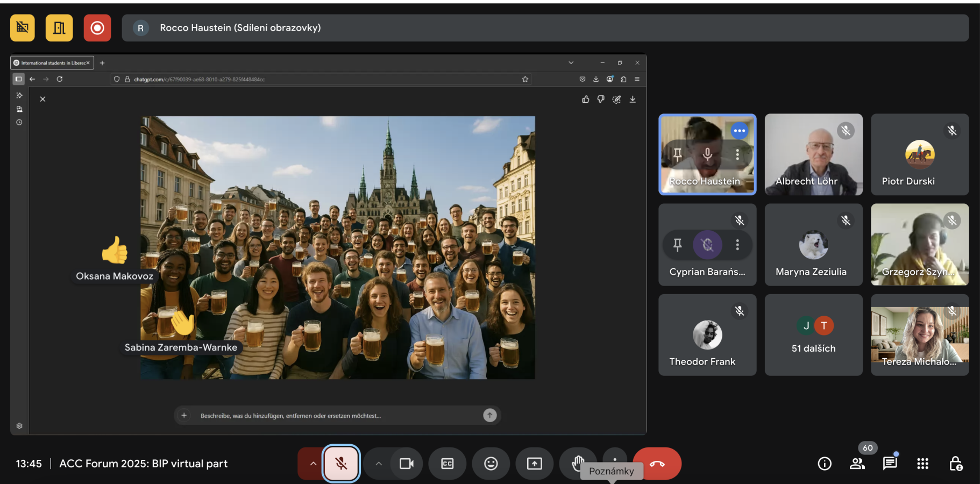Select Albrecht Löhr video thumbnail
The width and height of the screenshot is (980, 484).
coord(813,154)
